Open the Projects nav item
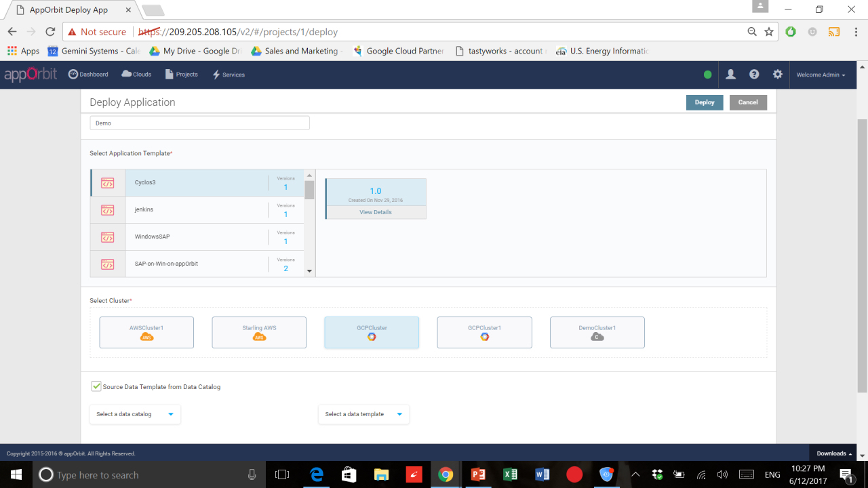868x488 pixels. [182, 75]
